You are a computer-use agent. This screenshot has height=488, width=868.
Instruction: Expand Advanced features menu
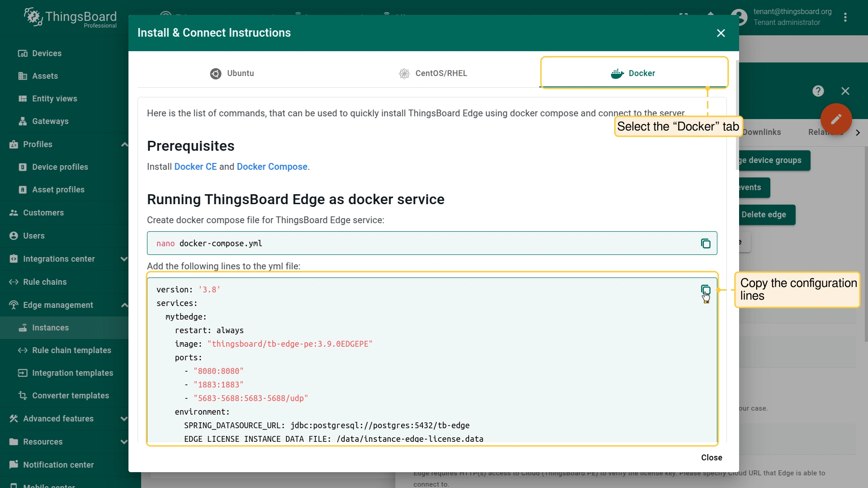point(124,419)
